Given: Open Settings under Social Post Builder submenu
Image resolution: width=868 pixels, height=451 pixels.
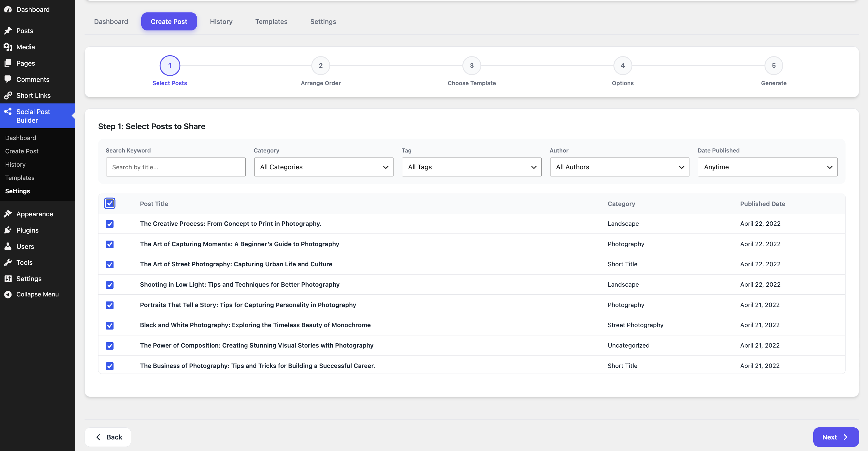Looking at the screenshot, I should point(17,191).
